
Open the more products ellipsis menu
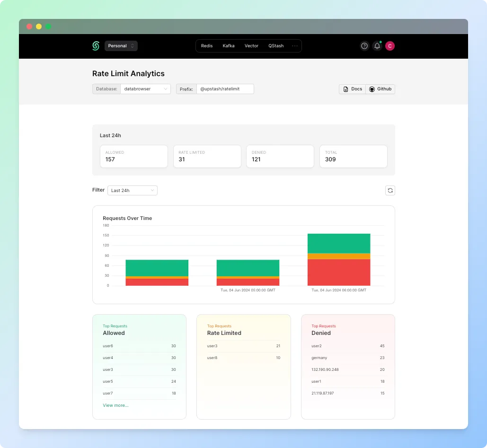(295, 46)
